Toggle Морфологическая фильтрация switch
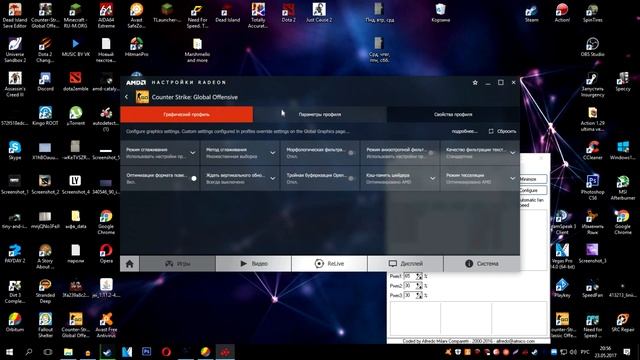The image size is (640, 360). point(351,153)
